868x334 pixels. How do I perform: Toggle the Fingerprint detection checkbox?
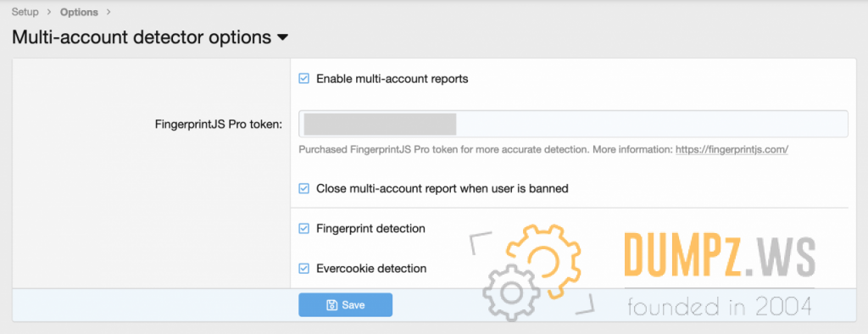[x=304, y=228]
